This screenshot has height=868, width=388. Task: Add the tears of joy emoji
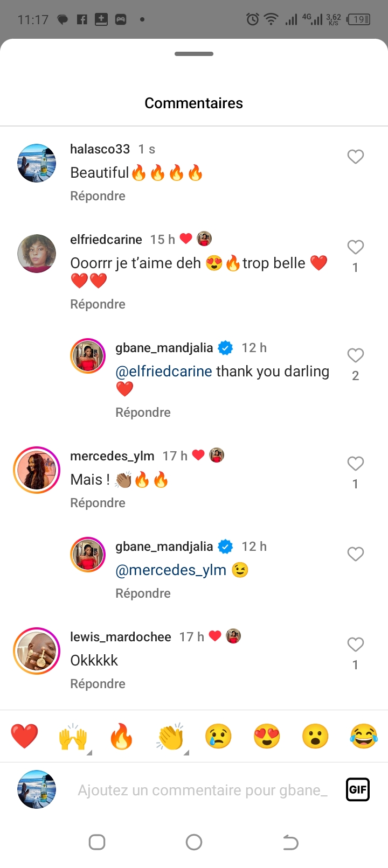(x=364, y=736)
